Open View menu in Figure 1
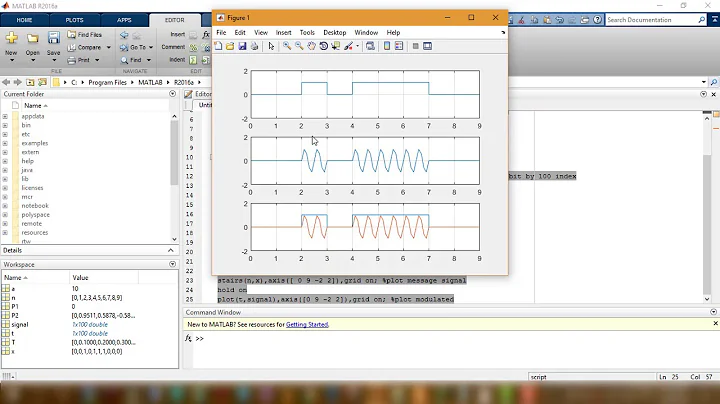 pos(261,33)
